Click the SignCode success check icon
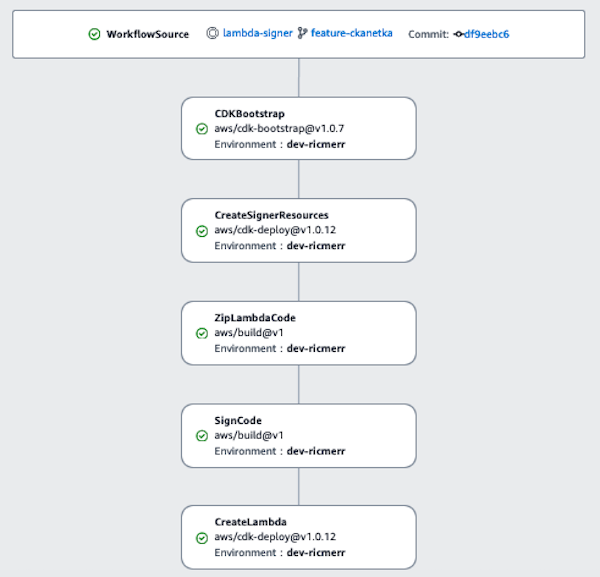The image size is (600, 577). pos(202,435)
